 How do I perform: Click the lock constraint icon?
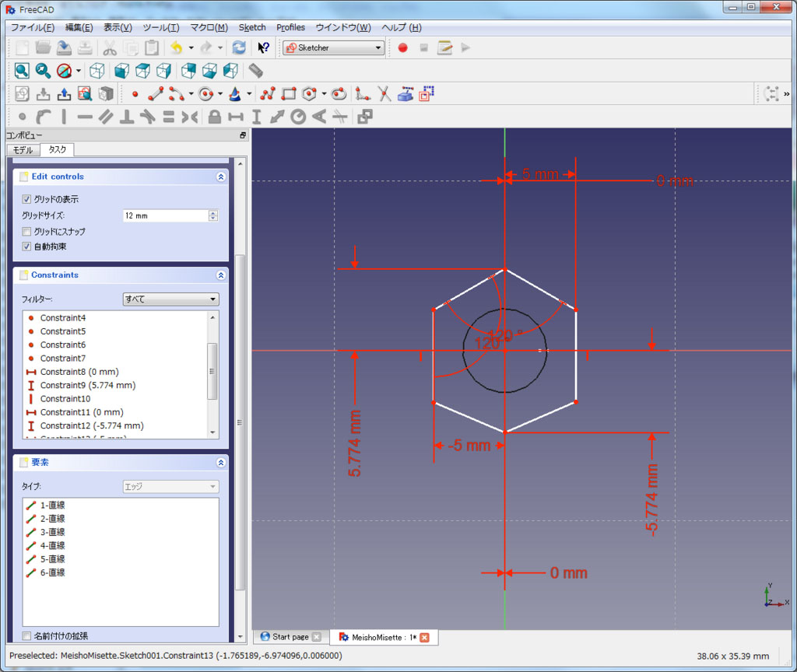pyautogui.click(x=214, y=117)
